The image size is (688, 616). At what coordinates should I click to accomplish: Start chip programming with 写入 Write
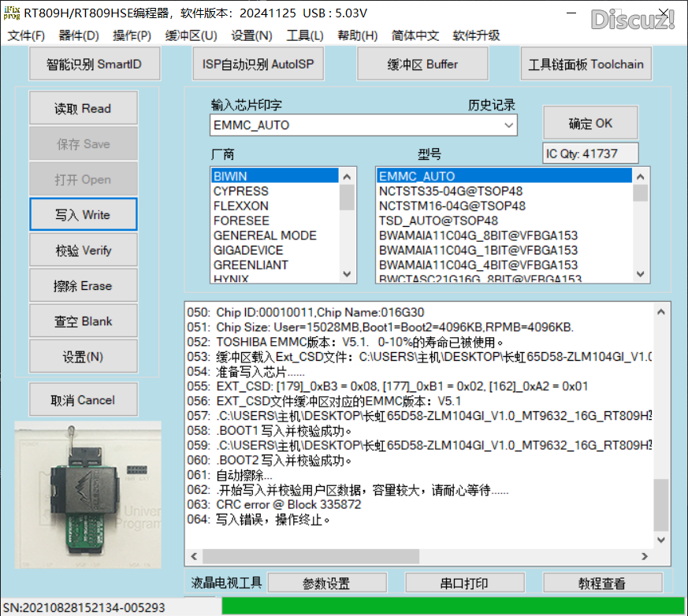tap(83, 215)
